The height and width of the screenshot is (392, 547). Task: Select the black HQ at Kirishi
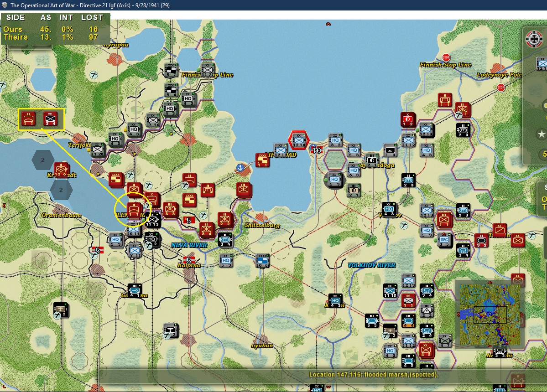pyautogui.click(x=335, y=301)
